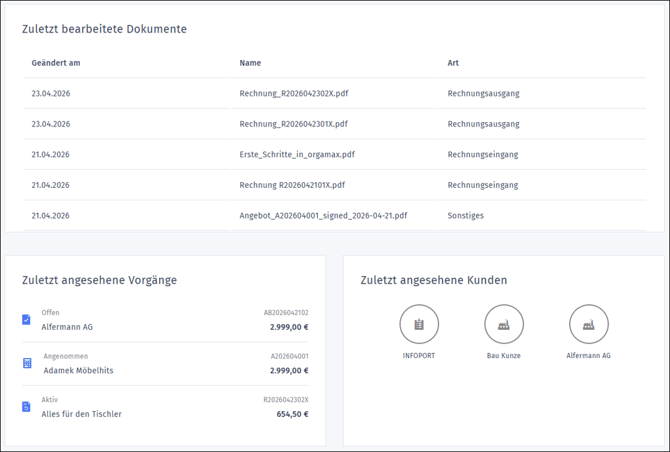Image resolution: width=670 pixels, height=452 pixels.
Task: Open Rechnung R2026042101X.pdf document
Action: (x=292, y=185)
